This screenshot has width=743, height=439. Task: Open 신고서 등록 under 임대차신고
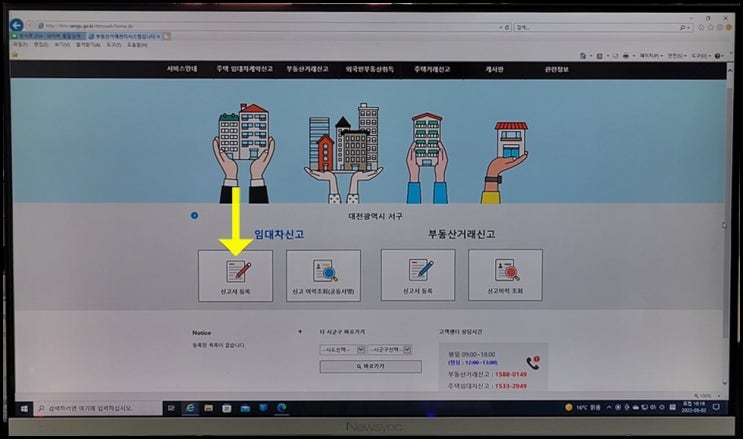pos(236,275)
